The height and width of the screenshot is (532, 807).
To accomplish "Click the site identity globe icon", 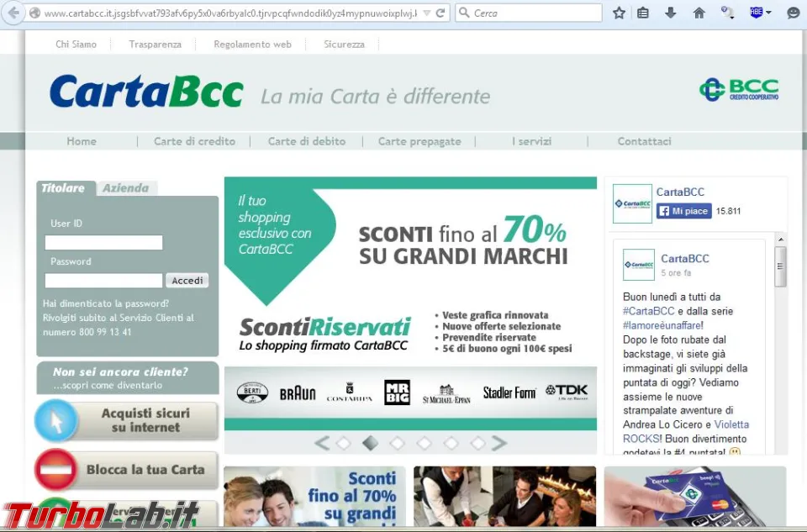I will (x=34, y=13).
